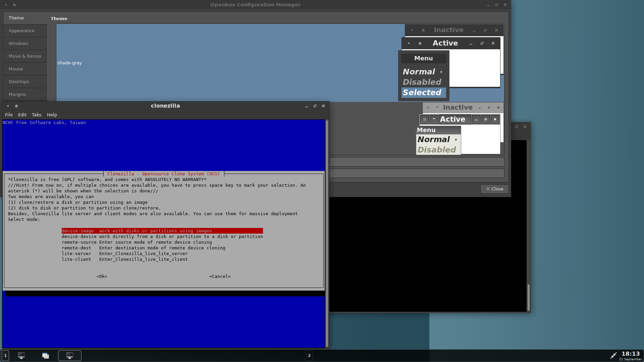Open the File menu in clonezilla terminal

pyautogui.click(x=9, y=115)
